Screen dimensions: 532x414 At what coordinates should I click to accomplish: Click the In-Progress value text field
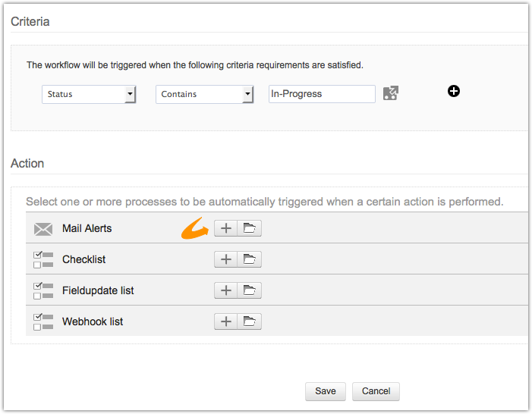(322, 94)
